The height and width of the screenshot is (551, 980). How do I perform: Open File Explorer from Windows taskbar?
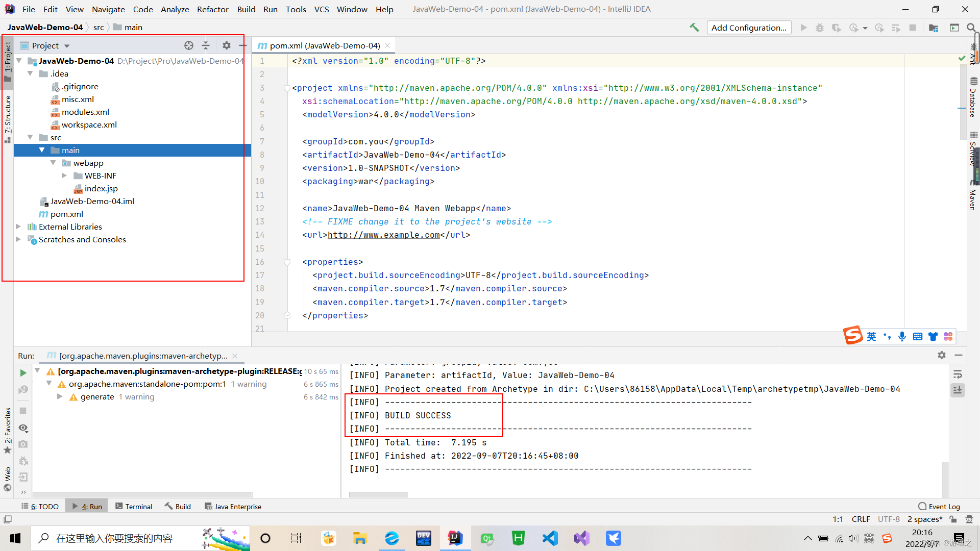[360, 538]
